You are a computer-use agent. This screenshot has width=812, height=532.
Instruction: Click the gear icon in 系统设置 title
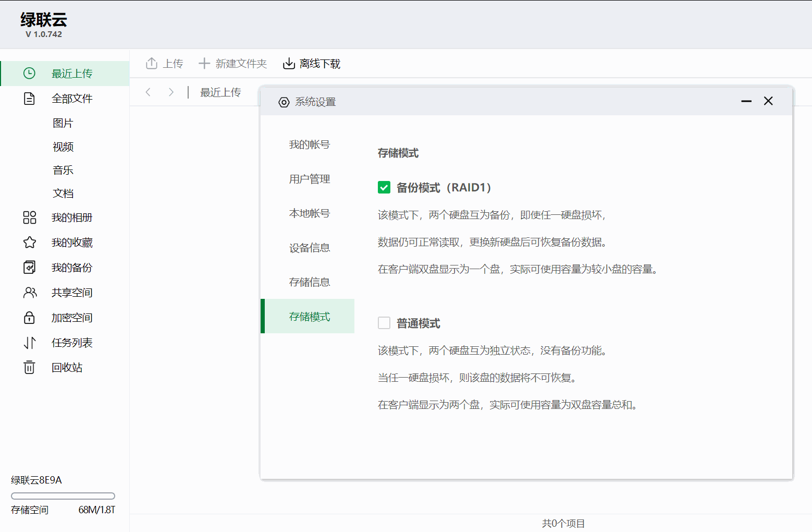[x=284, y=102]
